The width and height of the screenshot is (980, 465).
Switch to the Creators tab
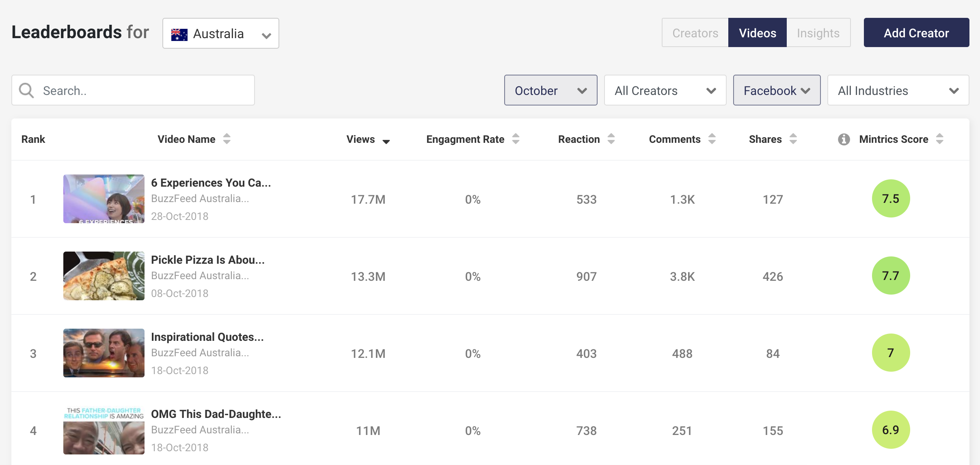[695, 33]
